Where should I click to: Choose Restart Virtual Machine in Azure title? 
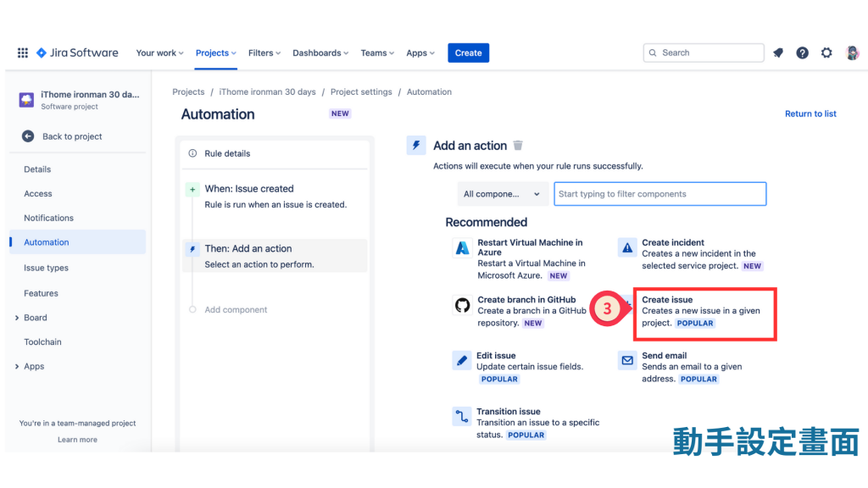click(531, 247)
